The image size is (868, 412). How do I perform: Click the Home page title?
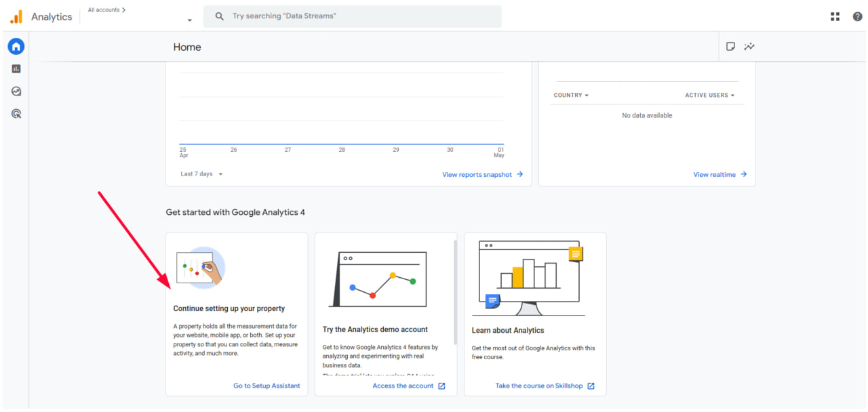[187, 47]
